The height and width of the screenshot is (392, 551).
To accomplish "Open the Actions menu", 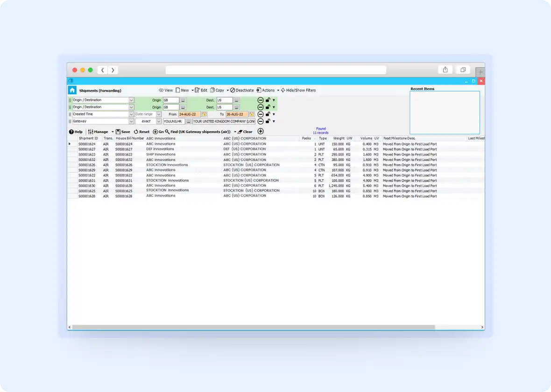I will (x=266, y=91).
